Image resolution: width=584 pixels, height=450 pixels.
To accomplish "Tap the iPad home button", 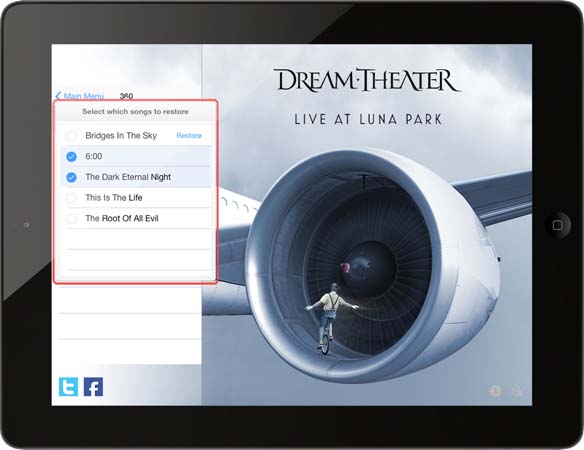I will [x=557, y=225].
